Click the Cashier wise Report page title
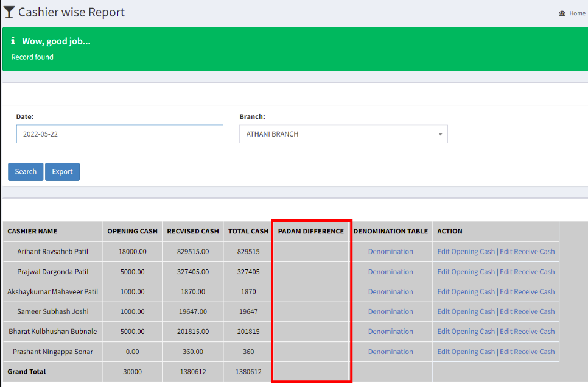 click(x=71, y=12)
